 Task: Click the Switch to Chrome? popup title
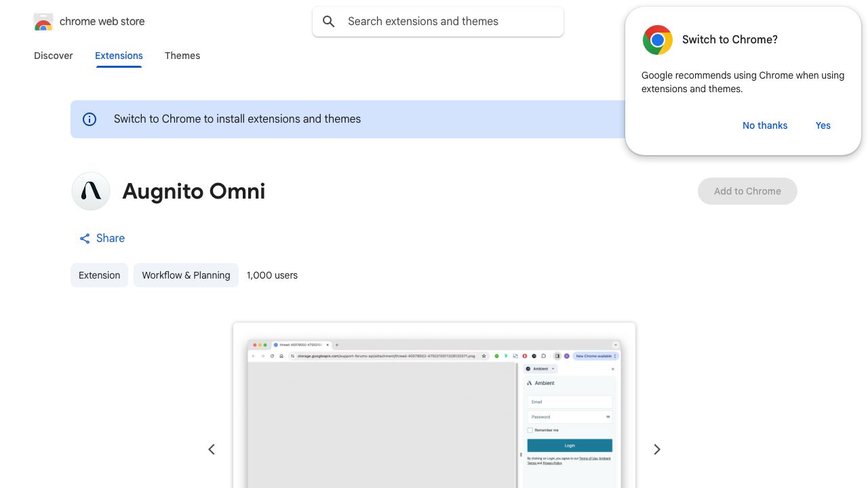click(x=730, y=40)
